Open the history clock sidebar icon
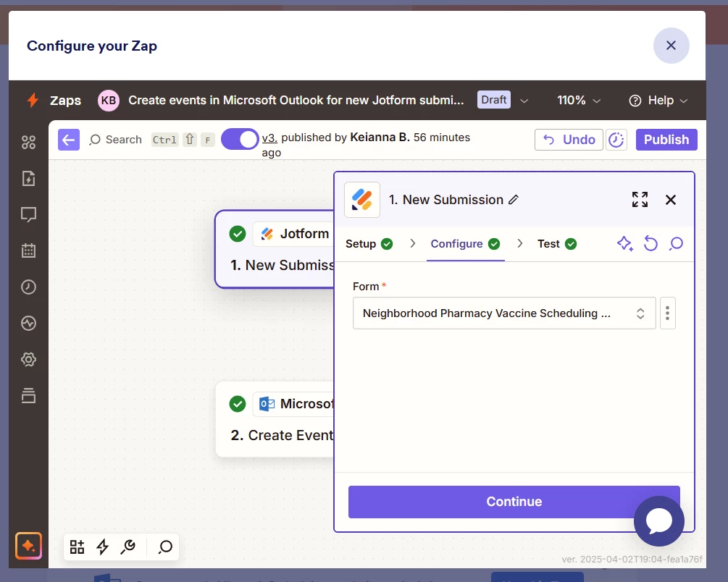This screenshot has height=582, width=728. tap(28, 287)
